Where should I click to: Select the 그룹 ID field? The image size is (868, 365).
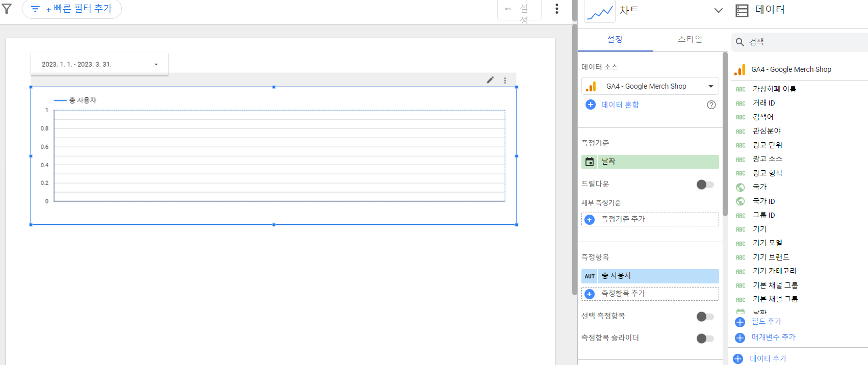point(764,215)
